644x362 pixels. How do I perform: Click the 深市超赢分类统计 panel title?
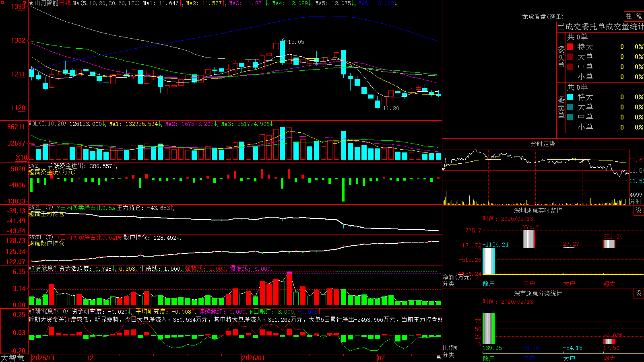[x=538, y=293]
